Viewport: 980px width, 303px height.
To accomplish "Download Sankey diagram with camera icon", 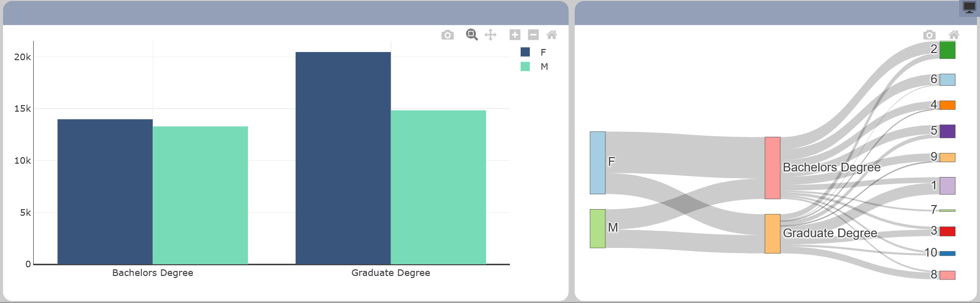I will coord(929,35).
